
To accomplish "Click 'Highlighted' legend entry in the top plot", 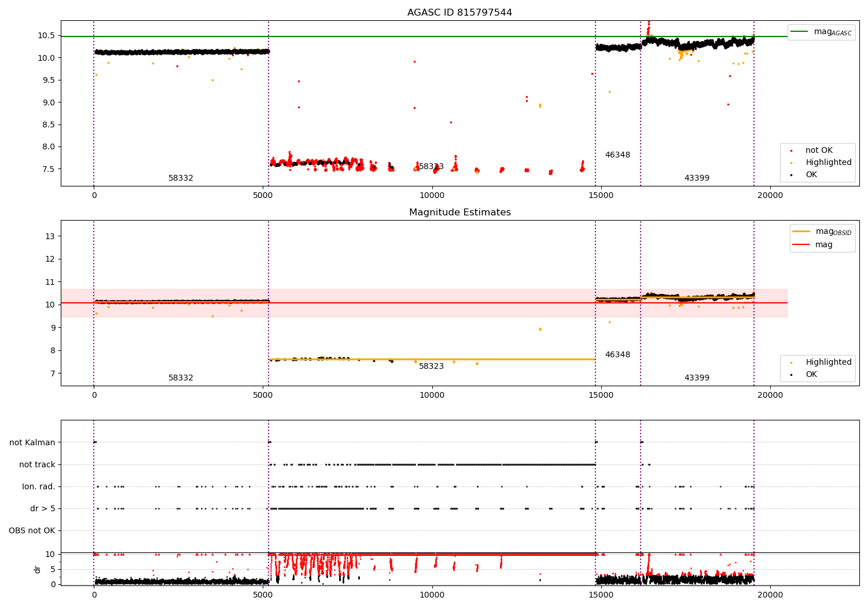I will (x=819, y=163).
